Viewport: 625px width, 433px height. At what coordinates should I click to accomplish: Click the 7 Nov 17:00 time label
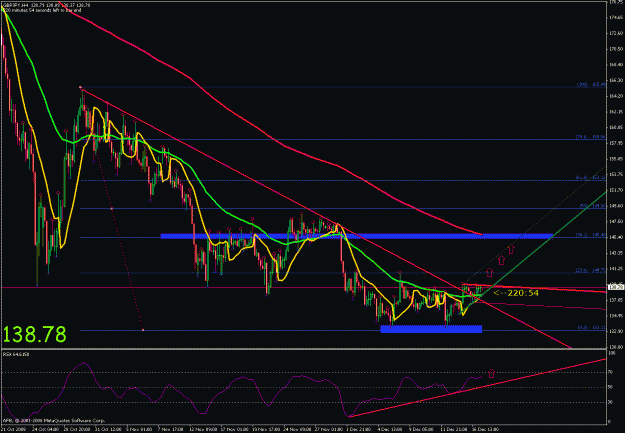(171, 429)
